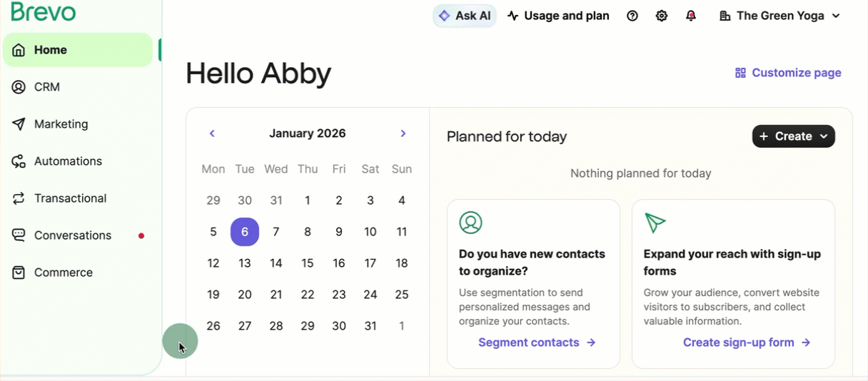
Task: Select January 15 in the calendar
Action: pyautogui.click(x=308, y=263)
